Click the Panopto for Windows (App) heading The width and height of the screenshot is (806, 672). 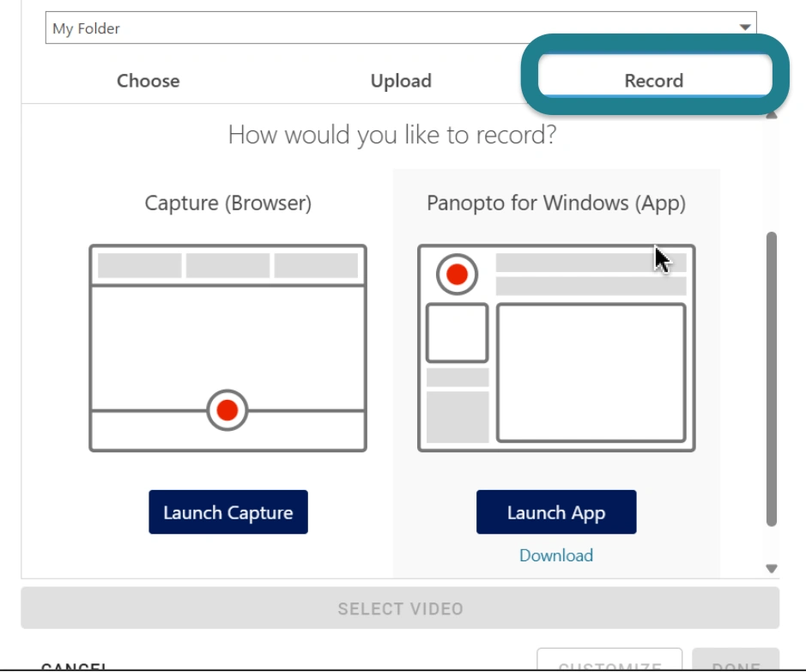[556, 203]
